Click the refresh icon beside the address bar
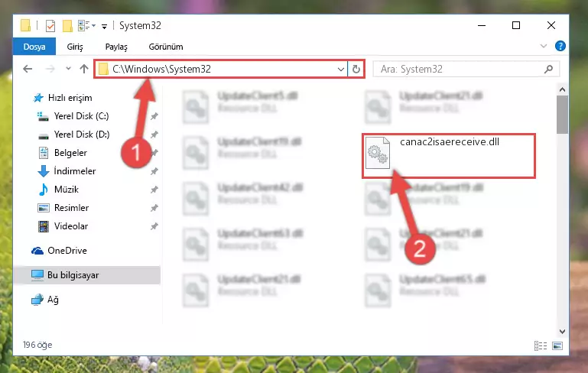The image size is (588, 373). pyautogui.click(x=356, y=69)
